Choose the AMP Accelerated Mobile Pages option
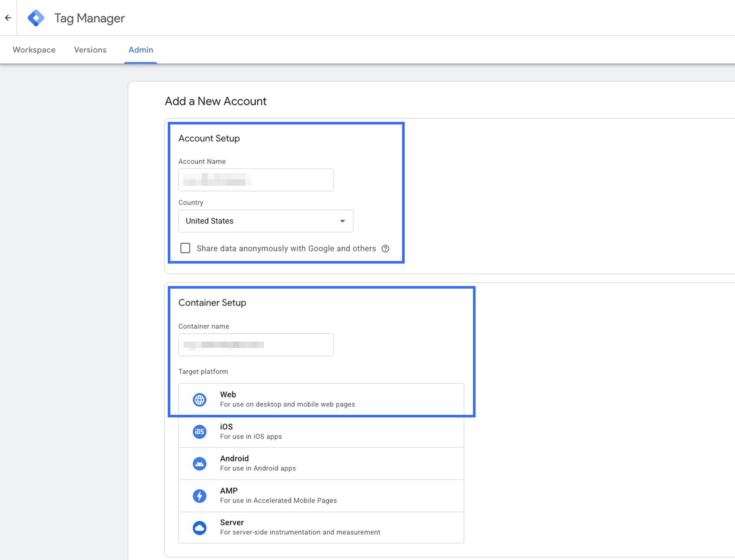 click(321, 496)
